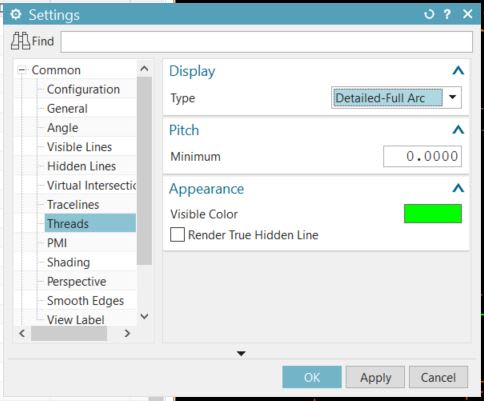Select Virtual Intersections tree item

click(x=92, y=186)
